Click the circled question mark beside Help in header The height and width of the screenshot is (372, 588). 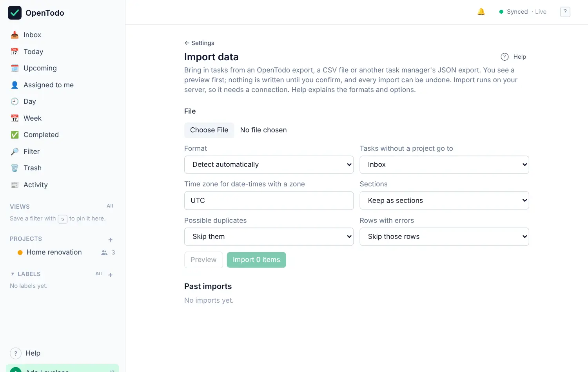(x=505, y=57)
